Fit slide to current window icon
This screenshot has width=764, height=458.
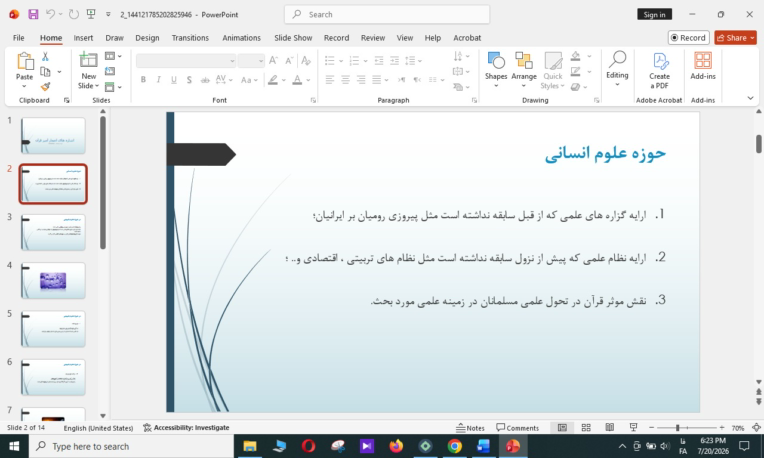point(756,427)
